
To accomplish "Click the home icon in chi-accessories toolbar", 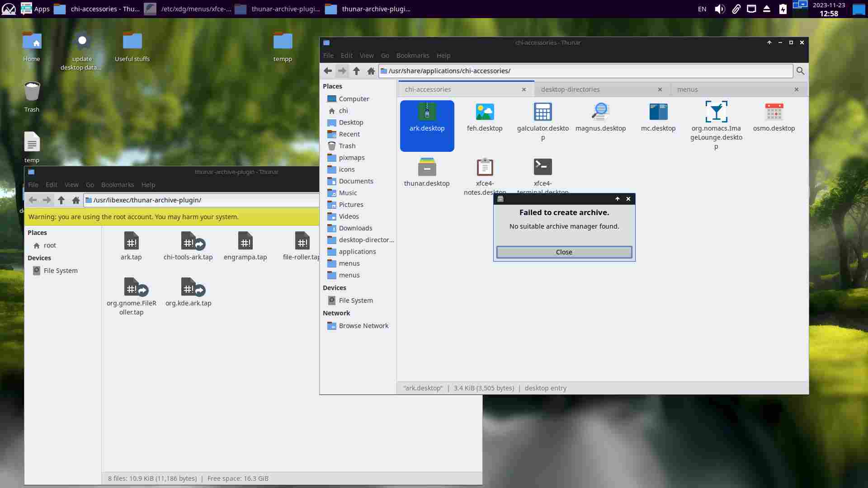I will (371, 71).
